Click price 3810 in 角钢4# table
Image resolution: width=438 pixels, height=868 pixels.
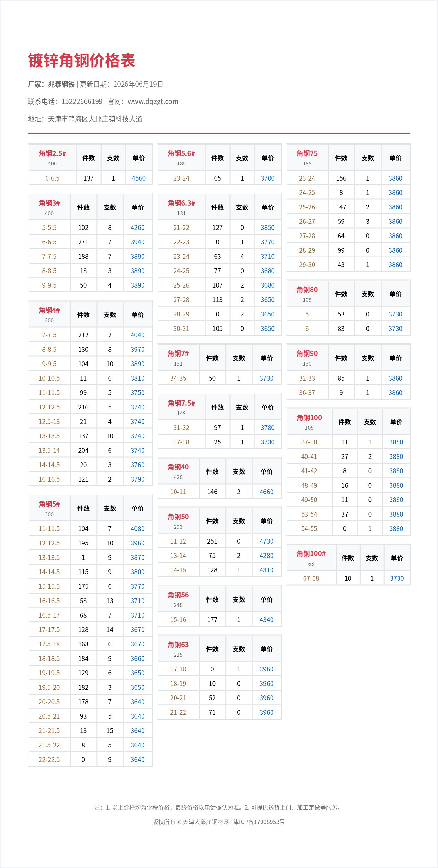point(138,378)
